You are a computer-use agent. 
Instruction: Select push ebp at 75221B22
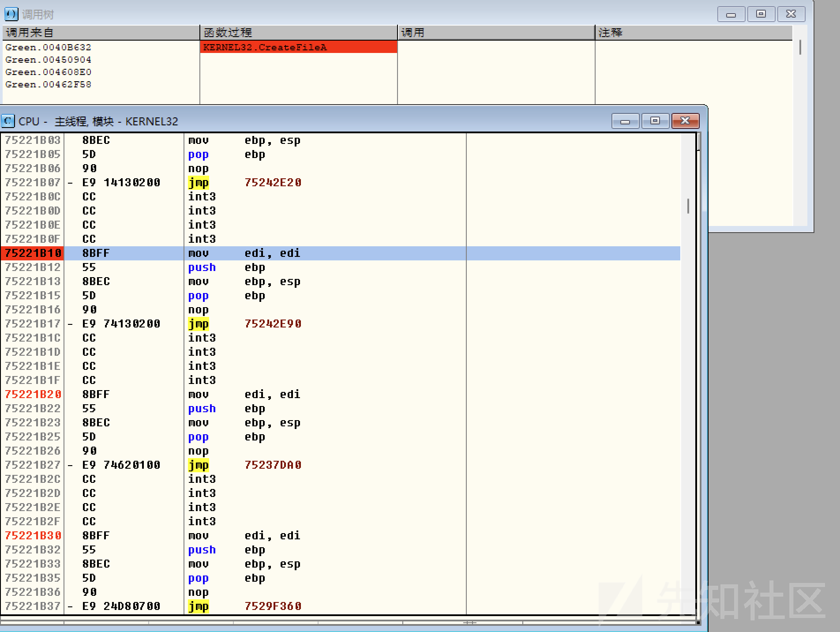click(227, 408)
